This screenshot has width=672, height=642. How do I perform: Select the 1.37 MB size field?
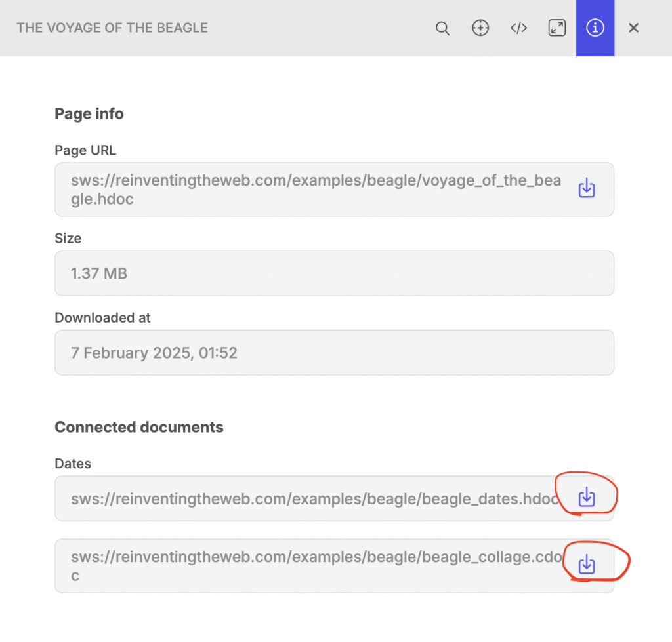tap(334, 273)
